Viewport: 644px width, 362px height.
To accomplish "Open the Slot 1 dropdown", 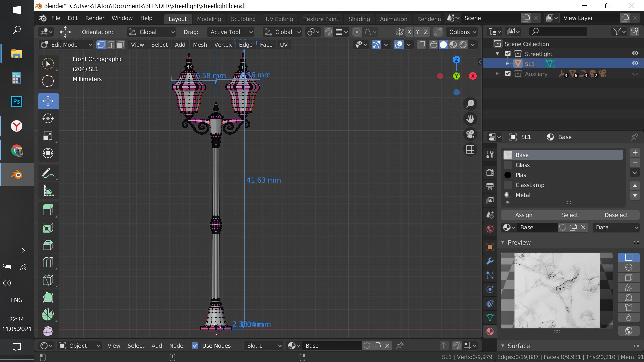I will (x=263, y=346).
